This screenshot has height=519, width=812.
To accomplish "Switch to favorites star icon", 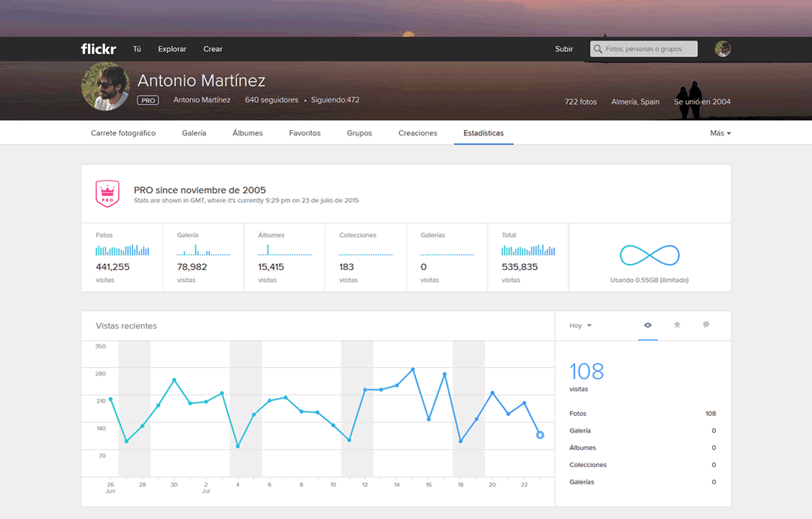I will click(677, 325).
